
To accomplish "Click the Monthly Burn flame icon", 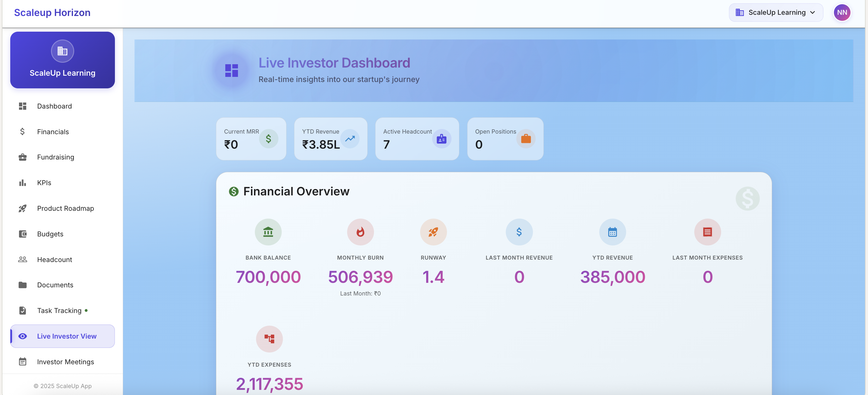I will click(x=360, y=232).
